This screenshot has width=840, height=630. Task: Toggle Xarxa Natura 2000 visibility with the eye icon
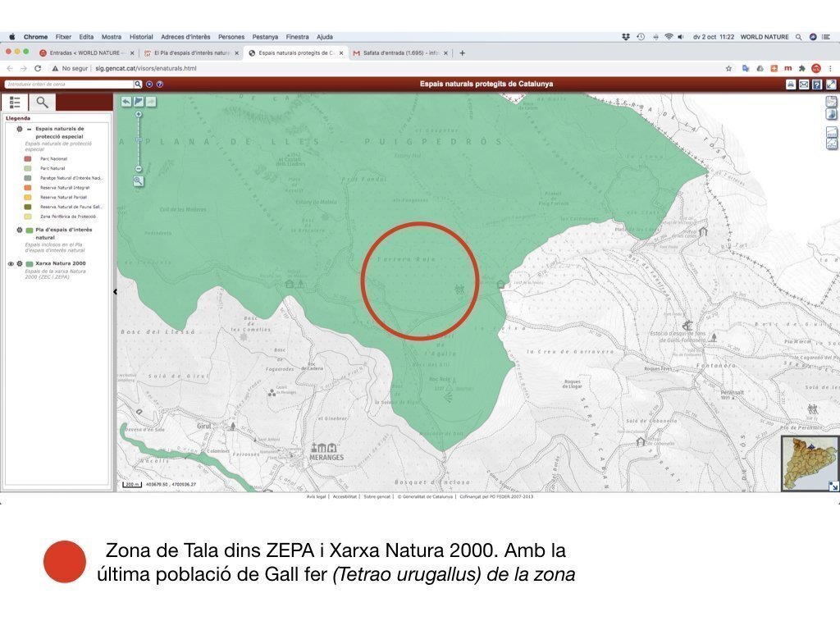pyautogui.click(x=11, y=263)
